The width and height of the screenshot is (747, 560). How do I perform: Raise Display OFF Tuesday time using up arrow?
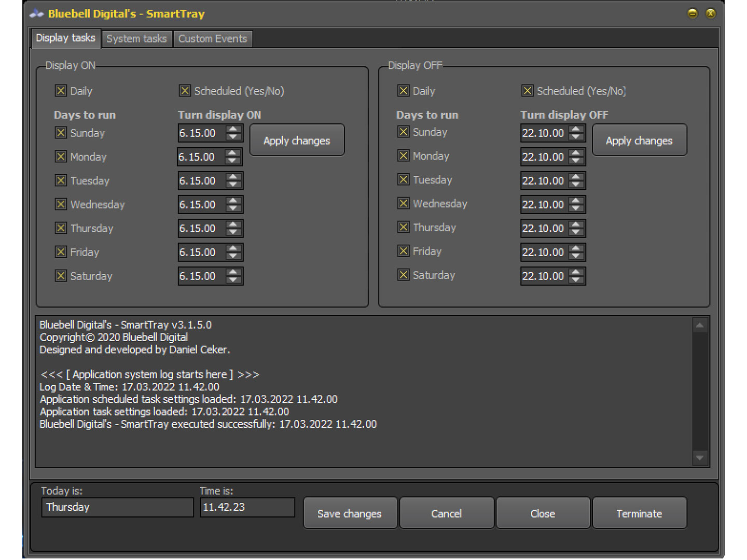tap(576, 177)
